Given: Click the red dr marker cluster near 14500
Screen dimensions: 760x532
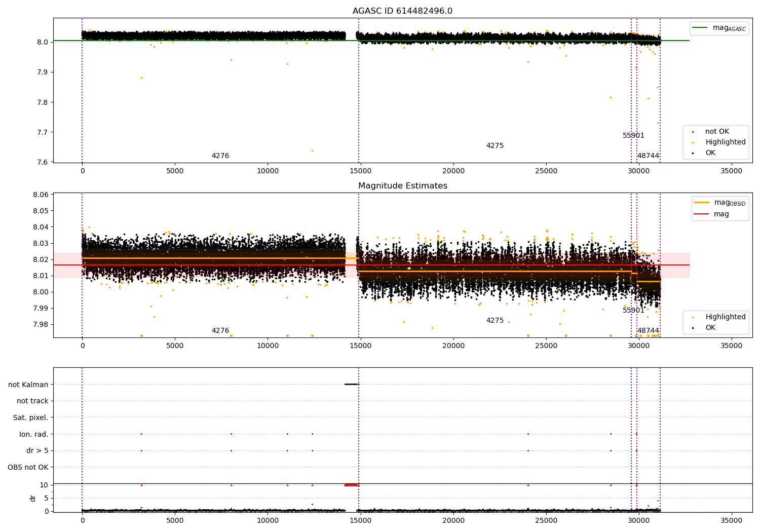Looking at the screenshot, I should pyautogui.click(x=351, y=485).
